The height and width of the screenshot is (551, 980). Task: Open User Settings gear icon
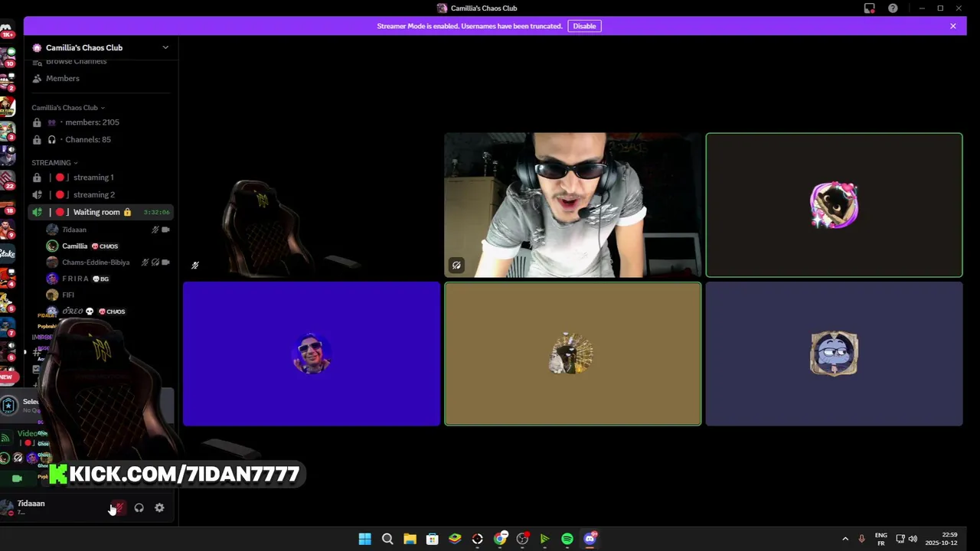coord(159,508)
